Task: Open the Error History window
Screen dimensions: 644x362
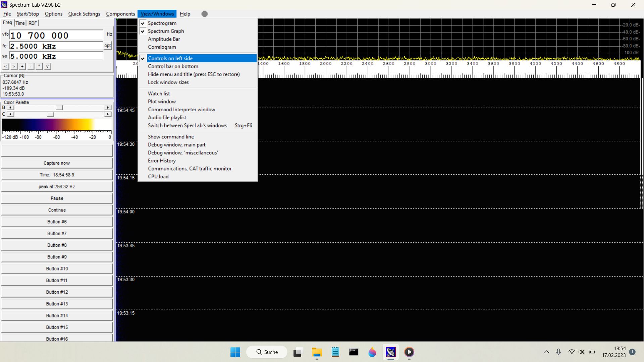Action: pyautogui.click(x=198, y=161)
